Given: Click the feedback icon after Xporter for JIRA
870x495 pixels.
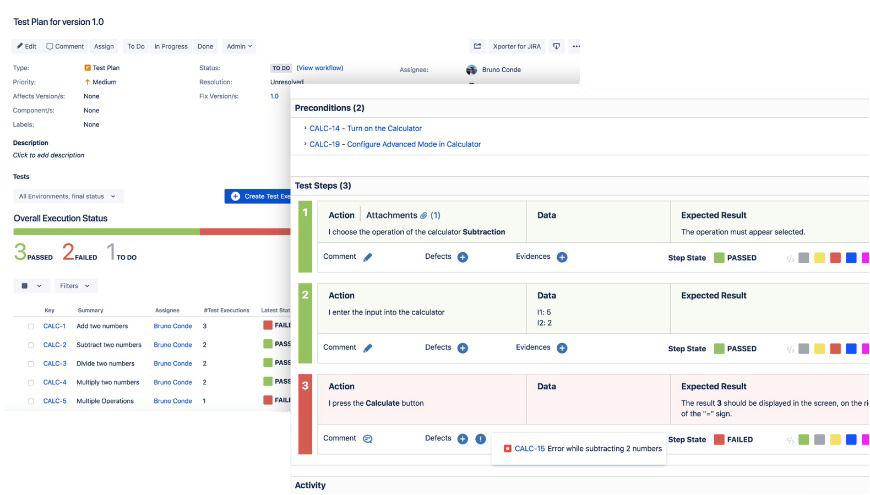Looking at the screenshot, I should point(557,47).
